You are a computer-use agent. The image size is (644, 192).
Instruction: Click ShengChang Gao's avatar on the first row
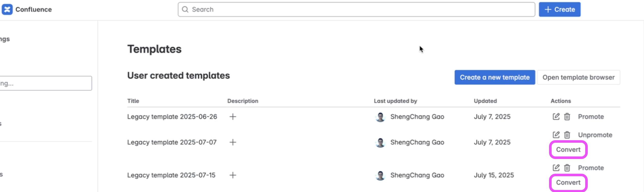[380, 117]
